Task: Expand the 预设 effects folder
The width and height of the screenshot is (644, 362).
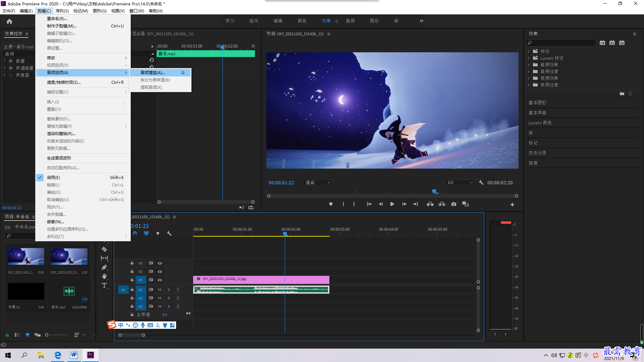Action: click(x=529, y=51)
